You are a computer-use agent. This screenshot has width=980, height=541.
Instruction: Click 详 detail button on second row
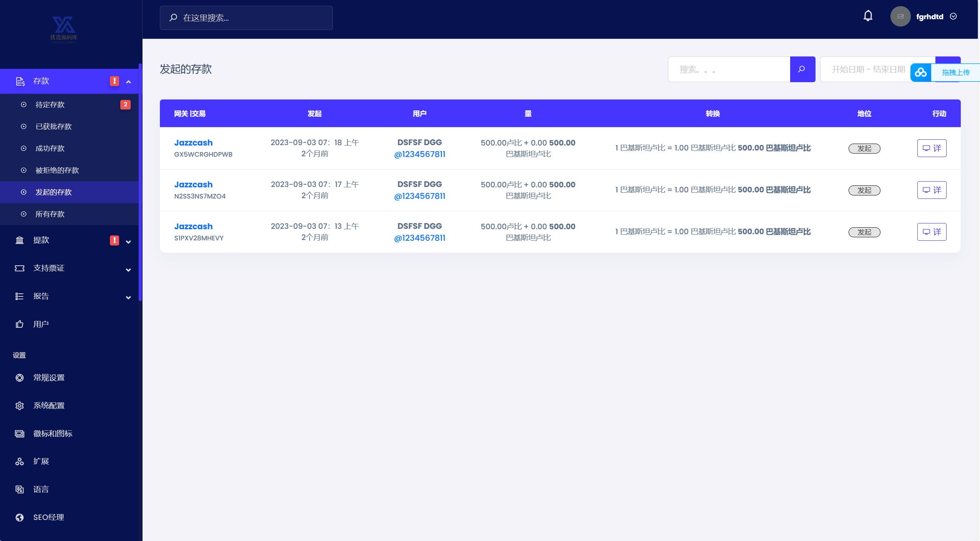[932, 190]
